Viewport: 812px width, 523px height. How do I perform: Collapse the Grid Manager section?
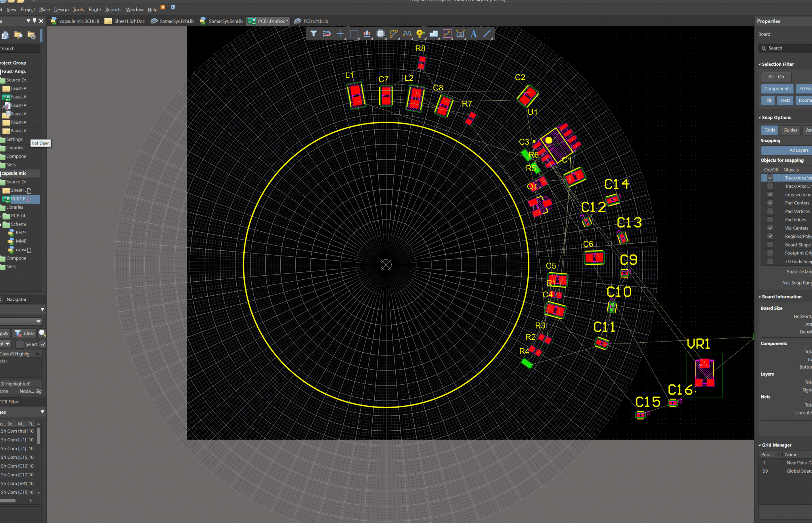(x=760, y=445)
